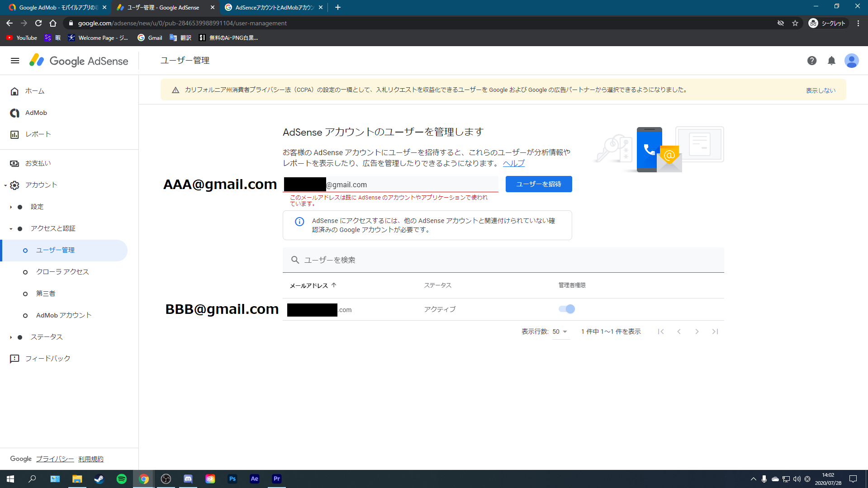
Task: Open the 表示行数 50 dropdown
Action: click(x=560, y=332)
